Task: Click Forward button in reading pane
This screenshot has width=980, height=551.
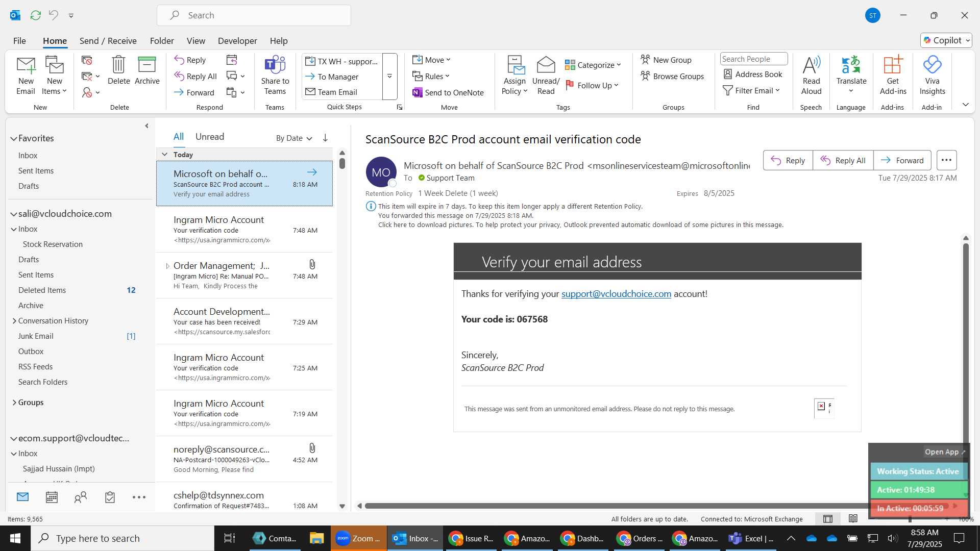Action: [902, 160]
